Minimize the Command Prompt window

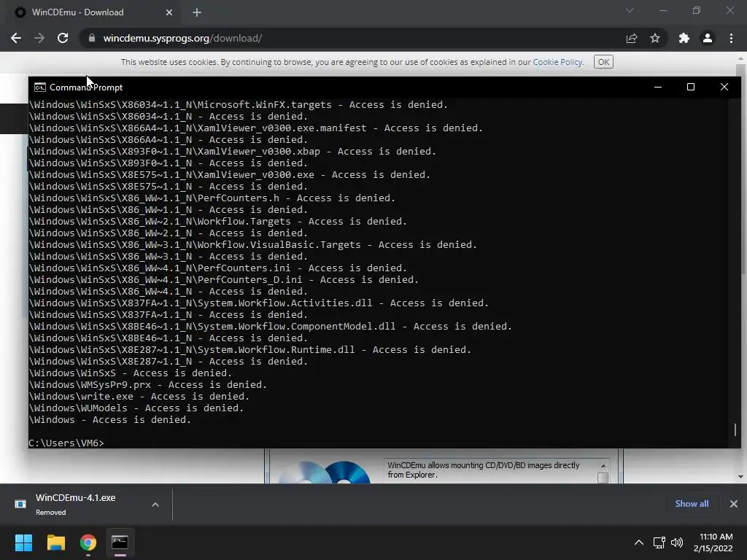point(658,87)
